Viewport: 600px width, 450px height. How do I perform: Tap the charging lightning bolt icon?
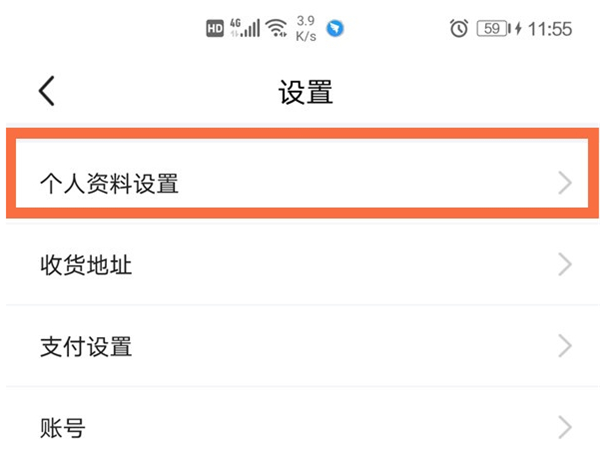(517, 29)
